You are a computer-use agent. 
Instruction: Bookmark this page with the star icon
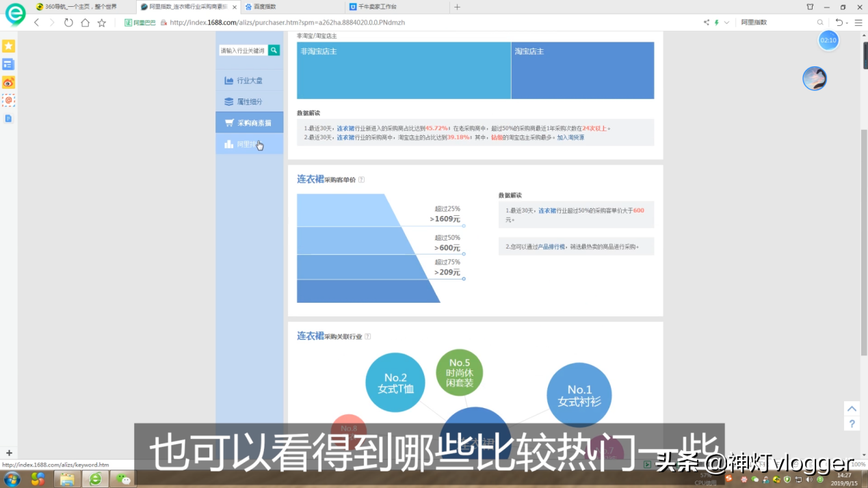pos(102,23)
